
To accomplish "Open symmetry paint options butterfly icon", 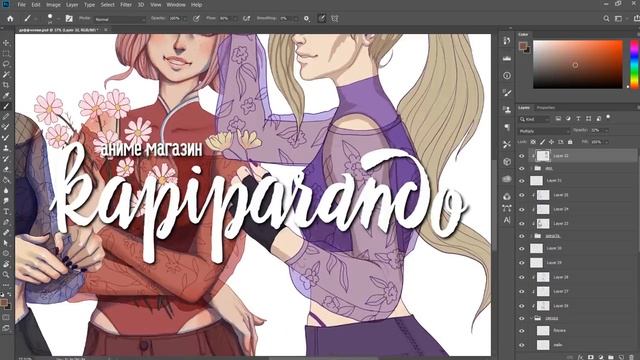I will pyautogui.click(x=335, y=18).
